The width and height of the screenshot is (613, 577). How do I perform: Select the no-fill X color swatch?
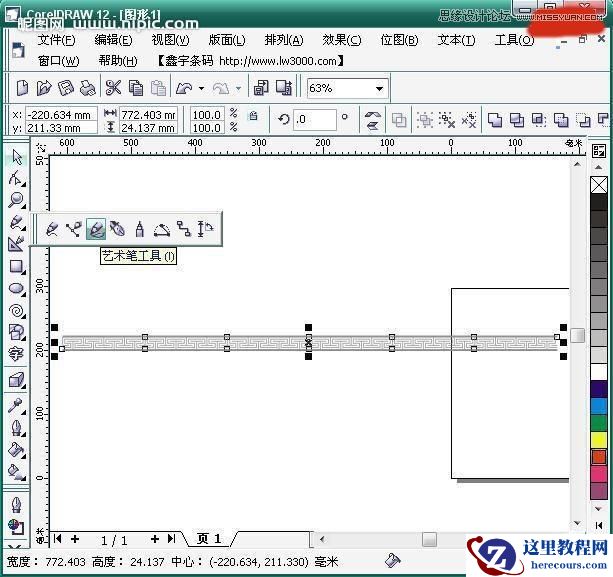pos(599,185)
